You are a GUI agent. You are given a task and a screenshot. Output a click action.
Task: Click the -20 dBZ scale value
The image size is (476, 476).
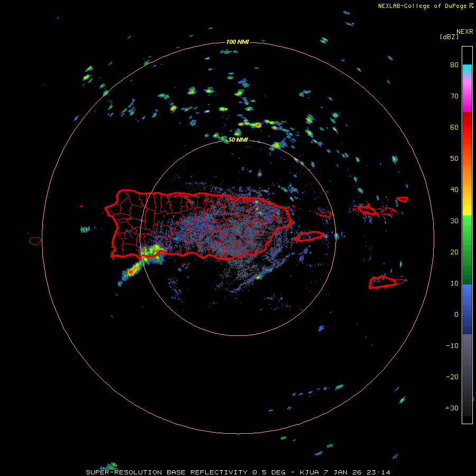click(x=452, y=377)
